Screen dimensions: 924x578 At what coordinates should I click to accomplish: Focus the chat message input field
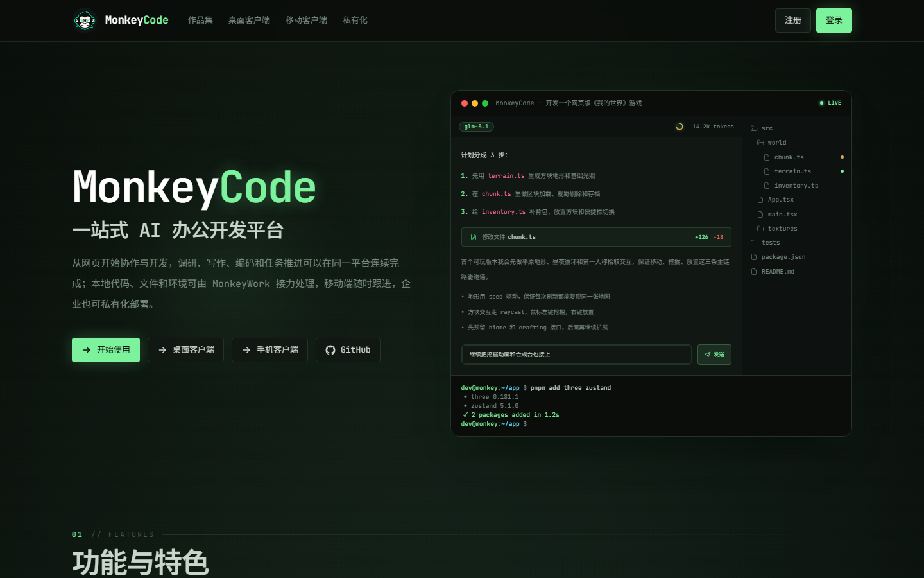point(577,355)
